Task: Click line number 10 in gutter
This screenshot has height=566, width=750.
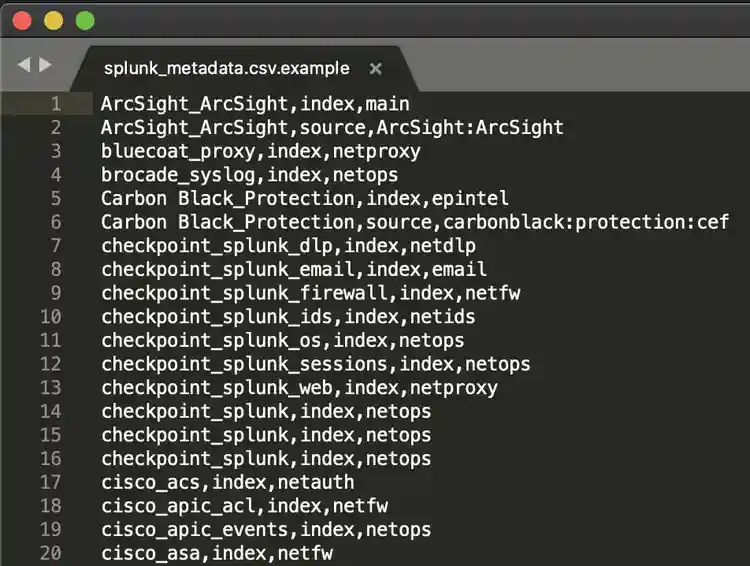Action: click(x=50, y=317)
